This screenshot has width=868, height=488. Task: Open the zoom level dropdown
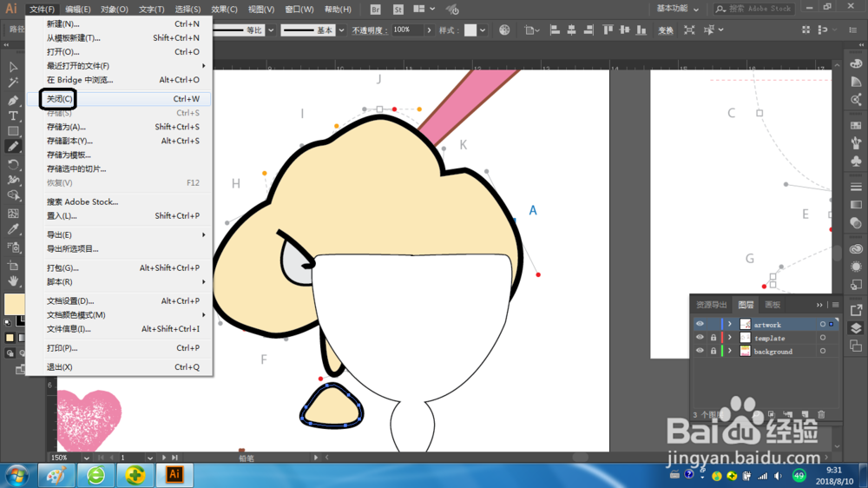tap(86, 458)
